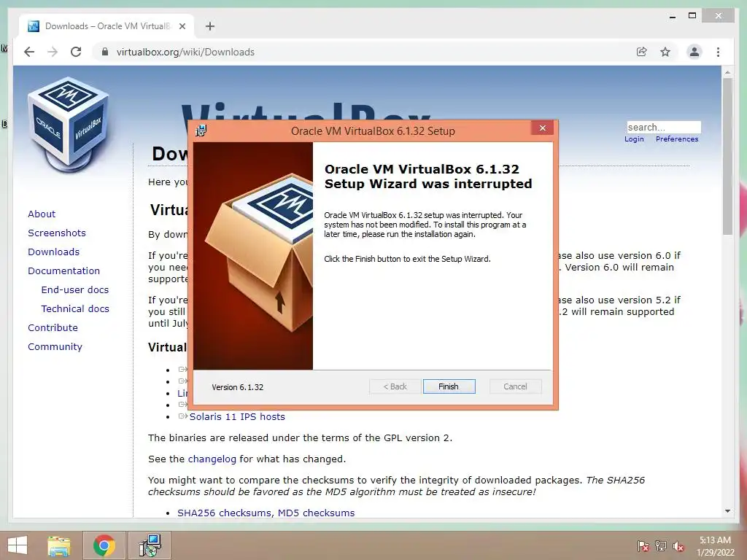Open SHA256 checksums link
747x560 pixels.
tap(225, 513)
